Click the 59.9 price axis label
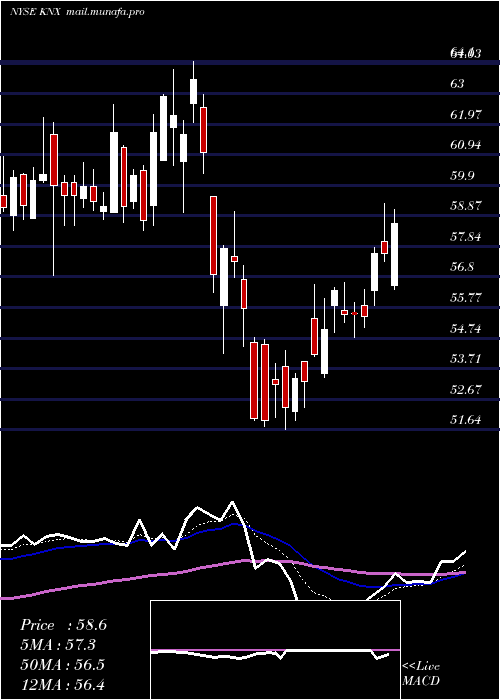This screenshot has width=500, height=700. [x=462, y=175]
